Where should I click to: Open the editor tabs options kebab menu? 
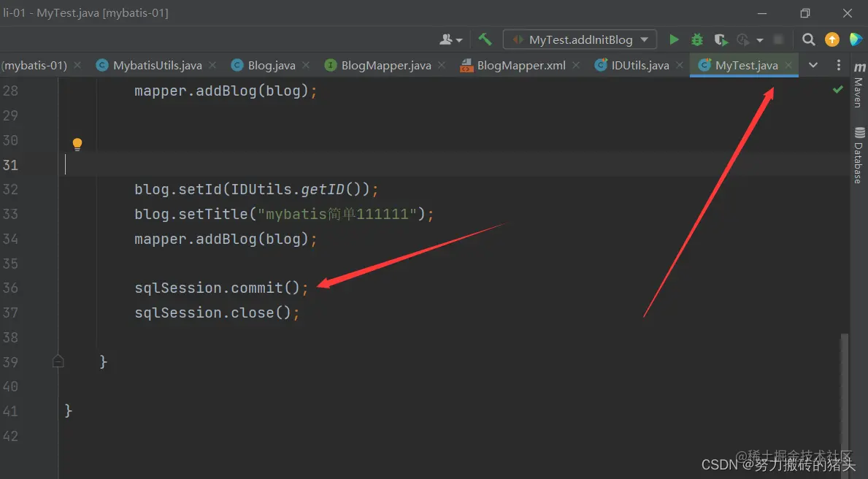pos(839,65)
